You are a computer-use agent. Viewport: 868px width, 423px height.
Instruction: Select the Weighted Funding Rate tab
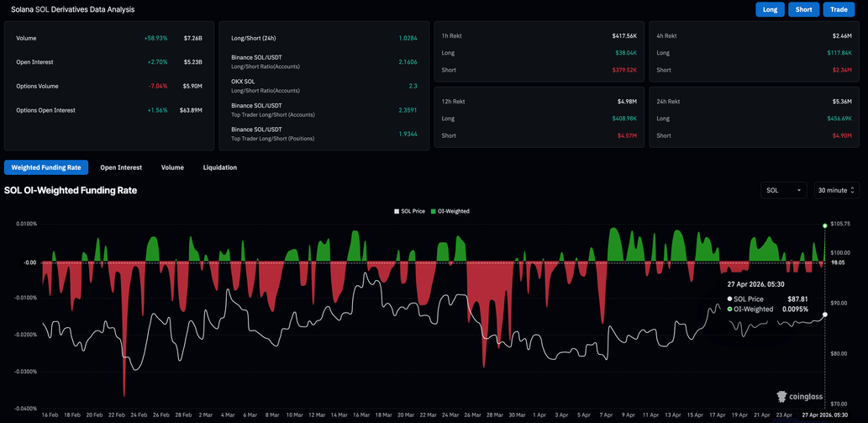(x=46, y=167)
